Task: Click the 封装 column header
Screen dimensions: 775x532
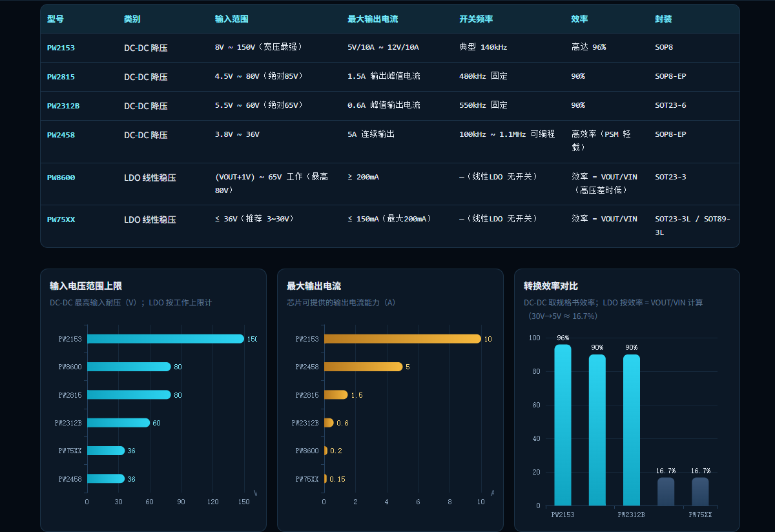Action: tap(663, 19)
